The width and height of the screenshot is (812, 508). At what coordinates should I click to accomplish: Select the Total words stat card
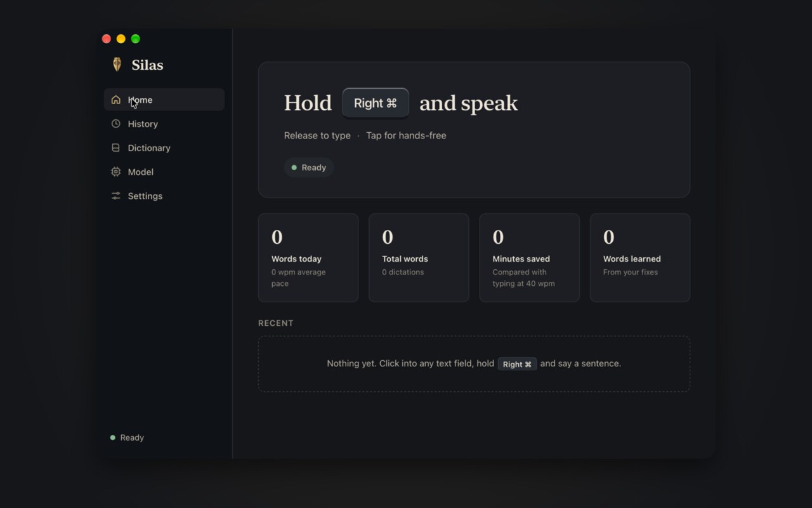coord(419,258)
